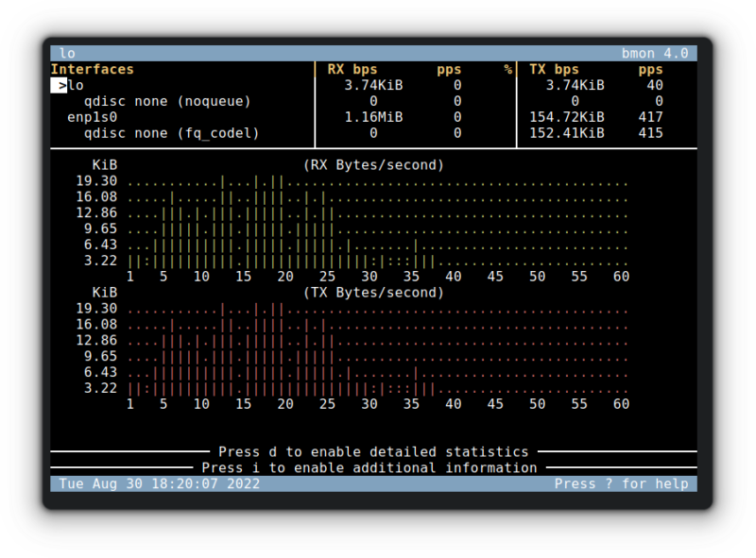This screenshot has height=558, width=756.
Task: Click the selection arrow beside lo
Action: click(x=61, y=85)
